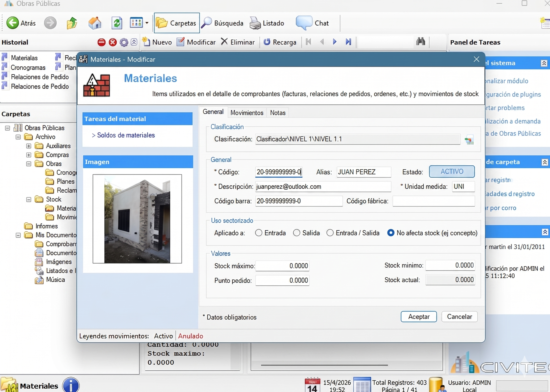Image resolution: width=550 pixels, height=392 pixels.
Task: Open the Chat bubble
Action: [x=312, y=23]
